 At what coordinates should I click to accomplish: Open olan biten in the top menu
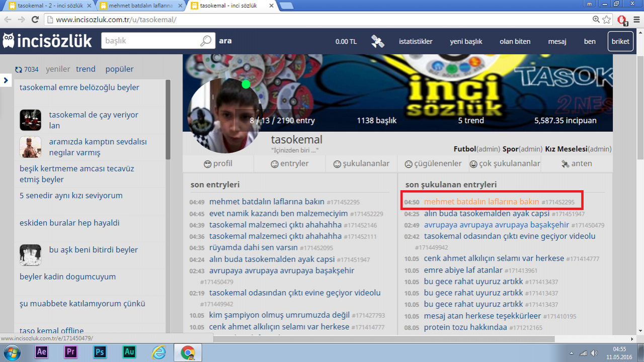tap(515, 41)
